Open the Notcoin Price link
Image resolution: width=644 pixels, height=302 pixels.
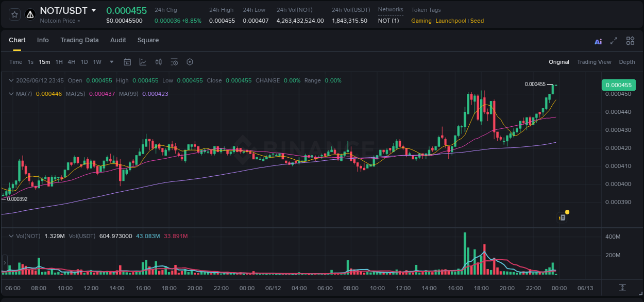pyautogui.click(x=60, y=21)
